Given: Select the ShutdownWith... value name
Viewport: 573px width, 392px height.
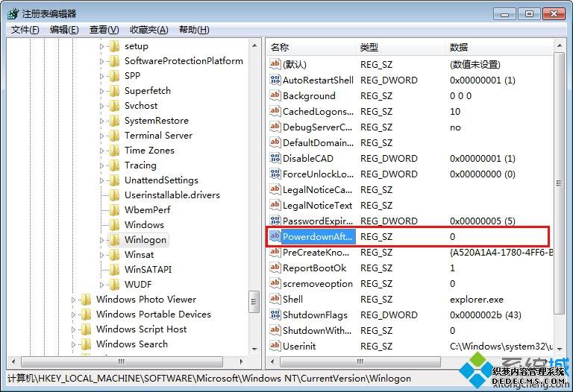Looking at the screenshot, I should click(x=317, y=330).
